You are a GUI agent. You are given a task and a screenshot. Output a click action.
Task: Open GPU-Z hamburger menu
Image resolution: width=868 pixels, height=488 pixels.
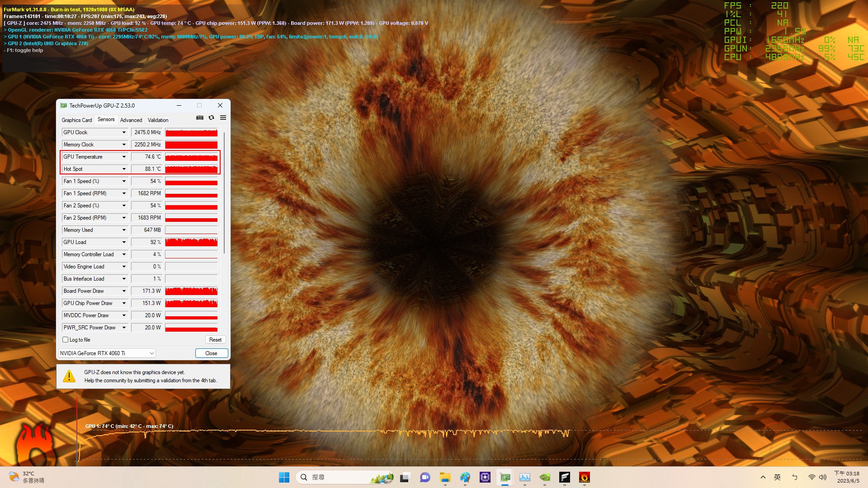point(223,117)
